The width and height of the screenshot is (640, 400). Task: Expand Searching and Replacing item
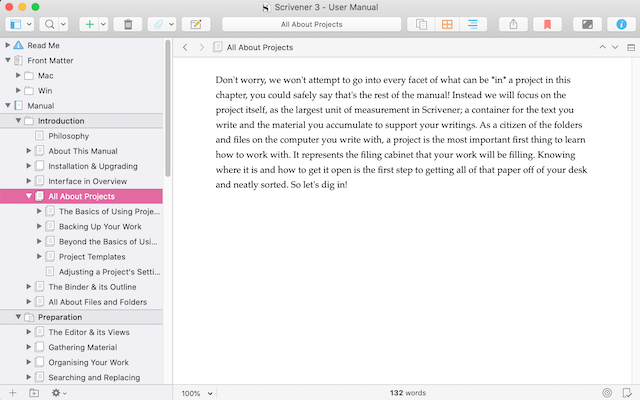(29, 378)
